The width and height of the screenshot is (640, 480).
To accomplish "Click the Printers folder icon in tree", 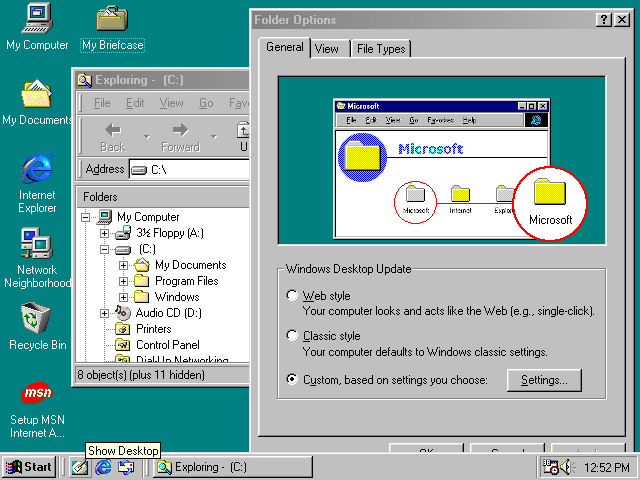I will 123,329.
